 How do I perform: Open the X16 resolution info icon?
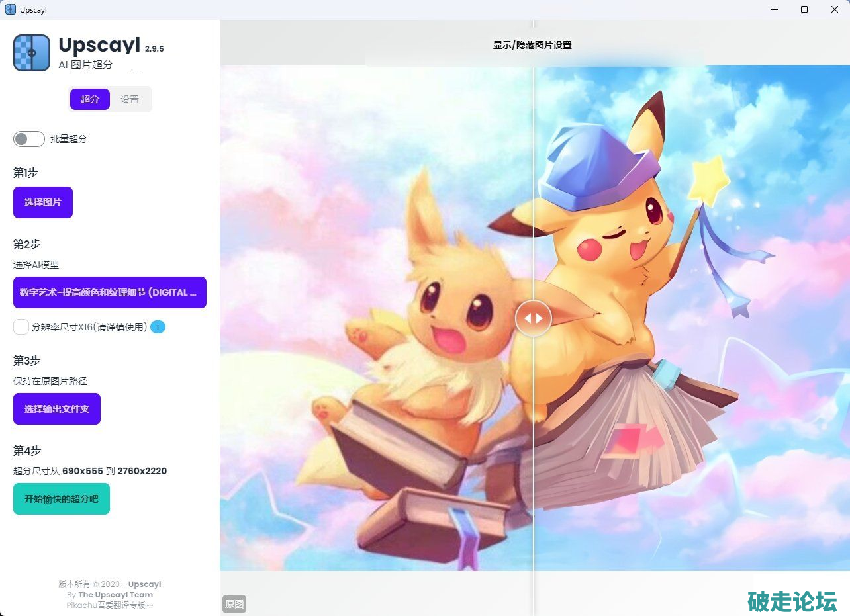pyautogui.click(x=158, y=327)
